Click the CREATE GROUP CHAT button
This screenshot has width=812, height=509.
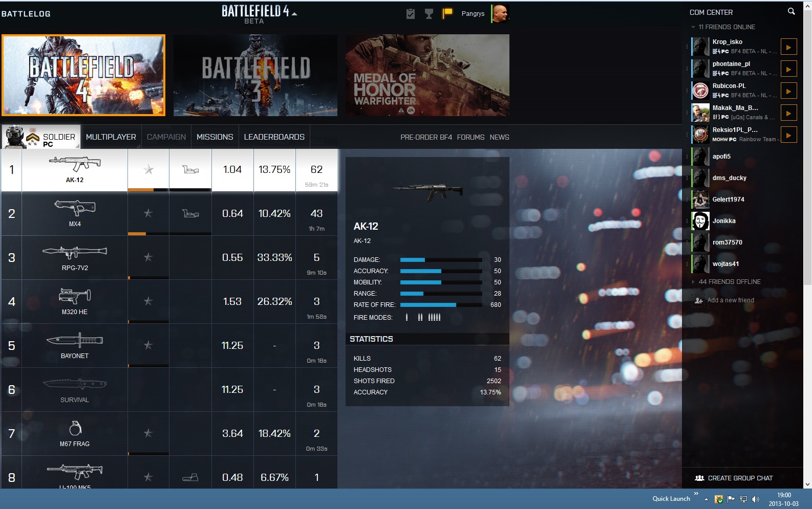pyautogui.click(x=740, y=478)
